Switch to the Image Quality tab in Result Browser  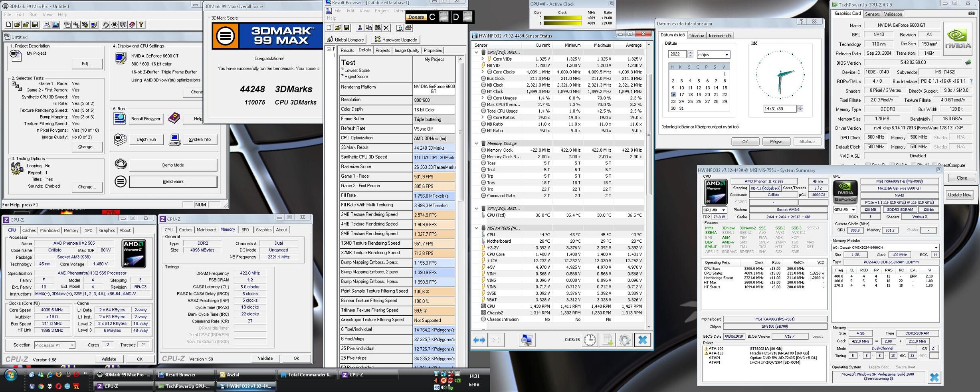407,51
